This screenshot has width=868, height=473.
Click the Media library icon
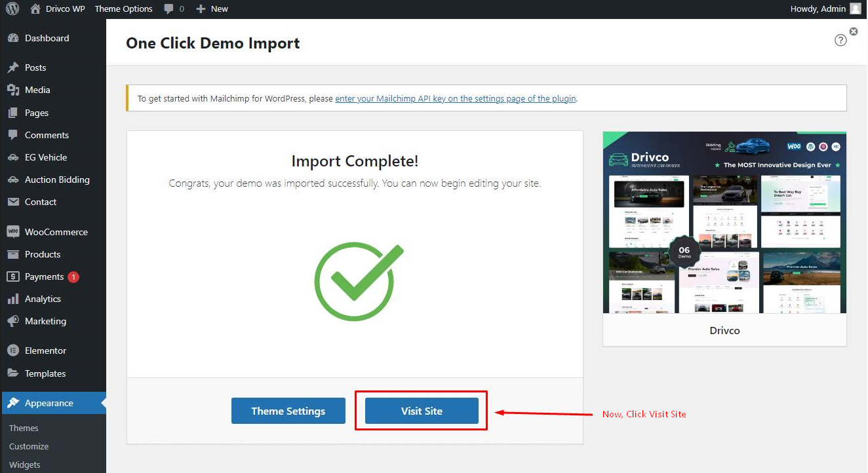pyautogui.click(x=13, y=90)
